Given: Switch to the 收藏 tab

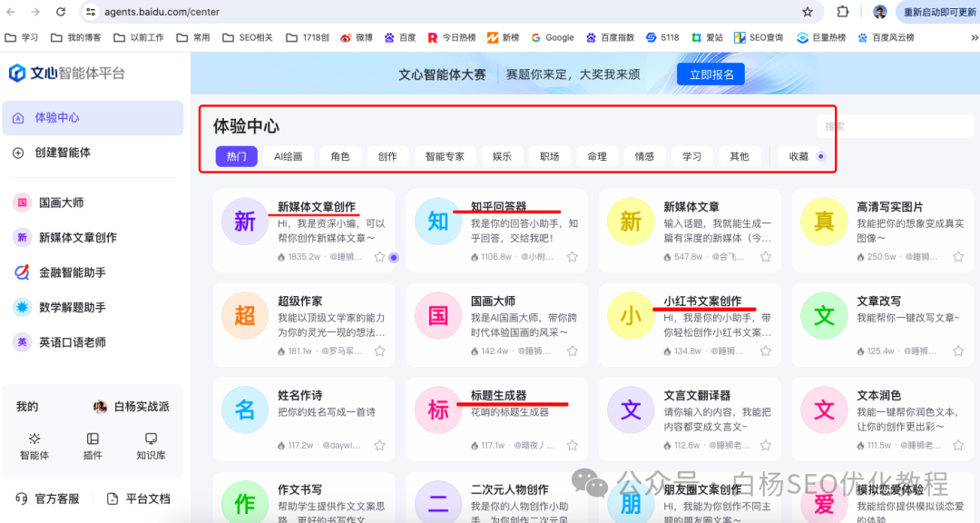Looking at the screenshot, I should point(799,156).
